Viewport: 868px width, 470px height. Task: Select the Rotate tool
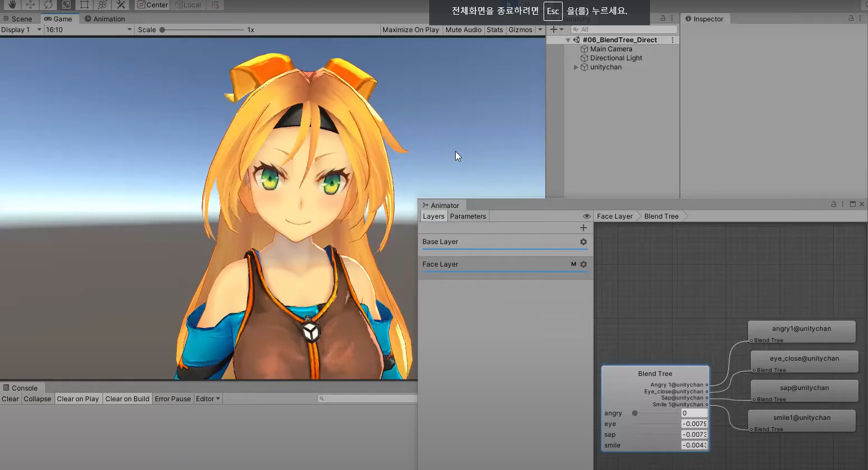48,5
